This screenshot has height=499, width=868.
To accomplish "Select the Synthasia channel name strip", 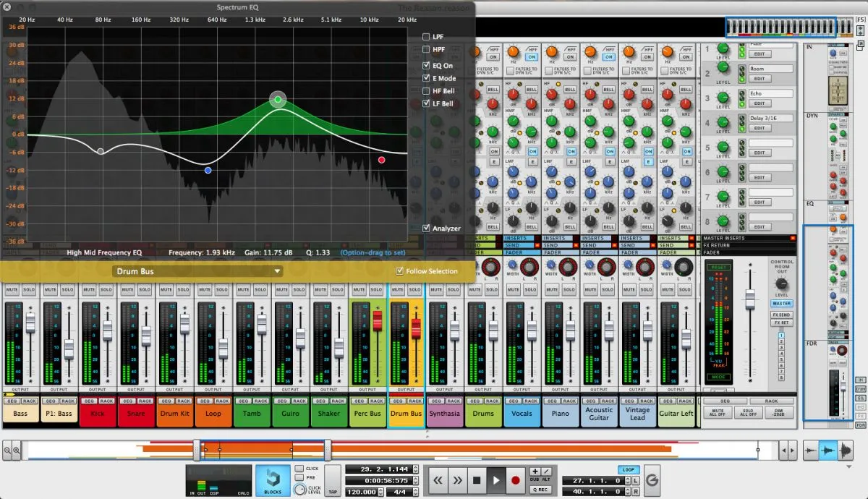I will (444, 414).
